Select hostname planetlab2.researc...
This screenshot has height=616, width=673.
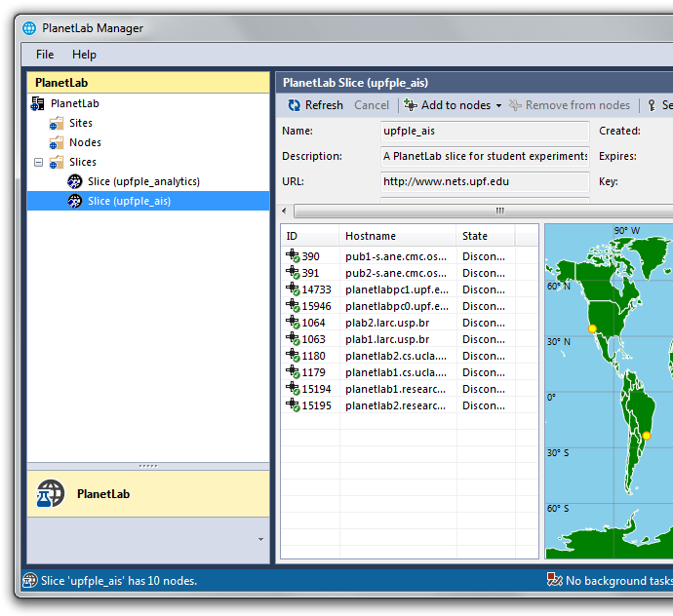coord(396,405)
